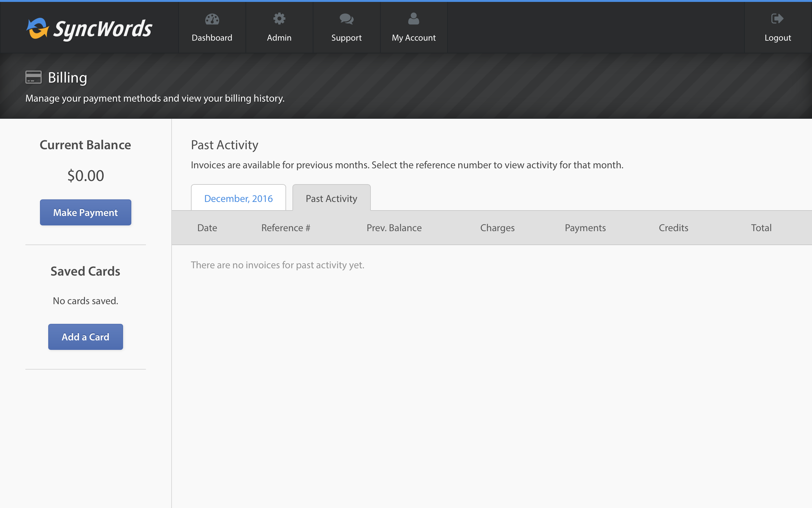Click the My Account person icon
Viewport: 812px width, 508px height.
(414, 19)
